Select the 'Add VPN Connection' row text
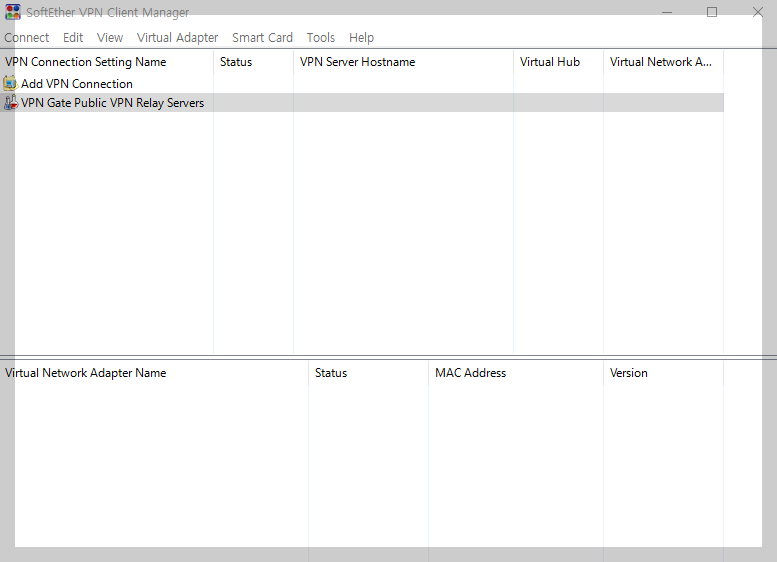 (x=77, y=84)
